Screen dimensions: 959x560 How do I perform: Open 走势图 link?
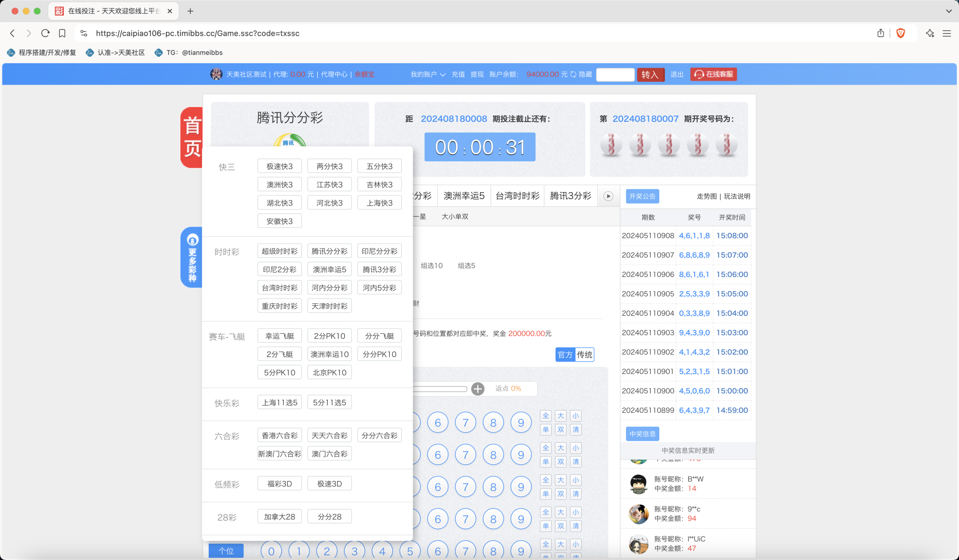click(x=707, y=196)
